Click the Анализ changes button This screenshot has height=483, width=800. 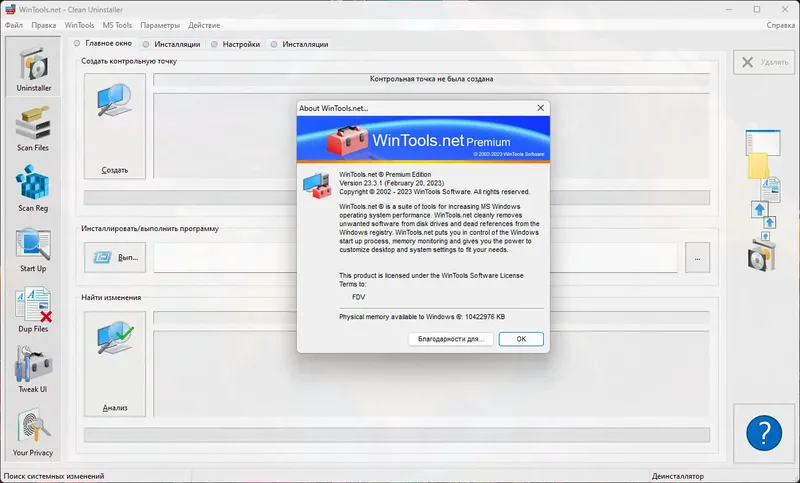115,364
